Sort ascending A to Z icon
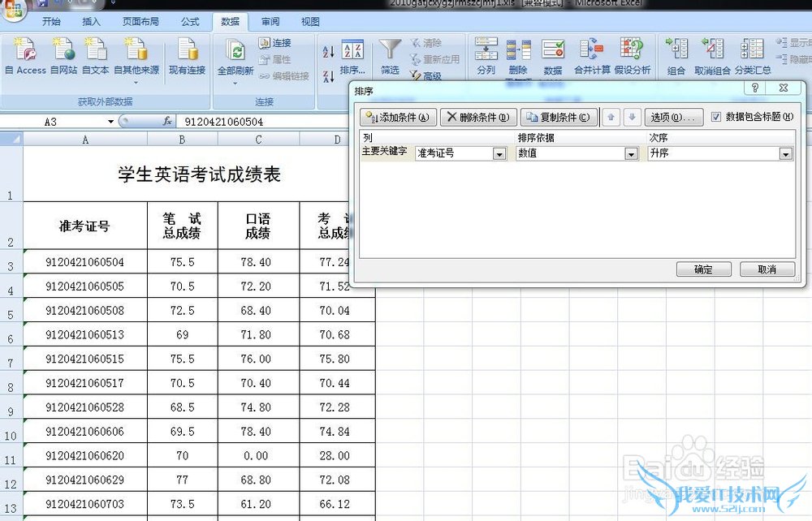The height and width of the screenshot is (521, 812). tap(328, 52)
